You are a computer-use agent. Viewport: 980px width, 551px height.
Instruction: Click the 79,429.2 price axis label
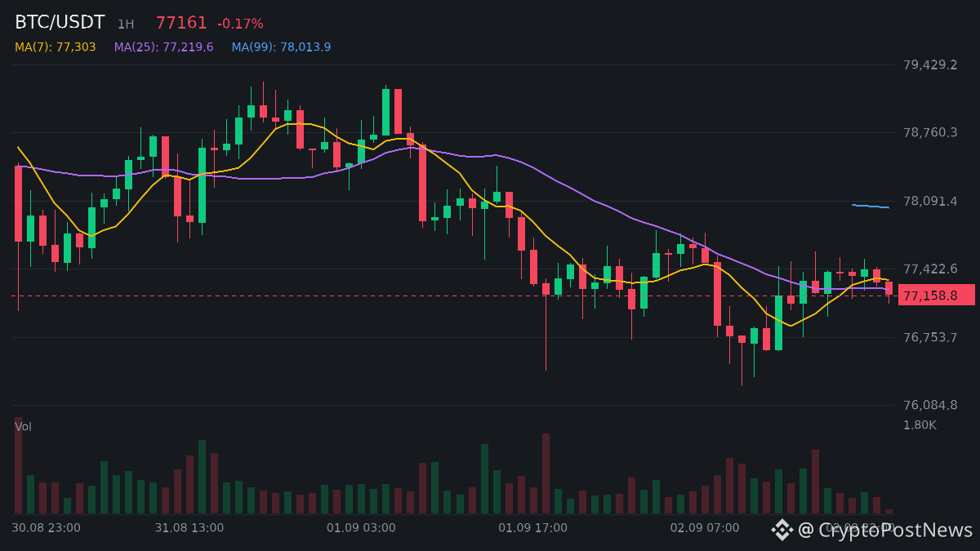click(x=930, y=64)
